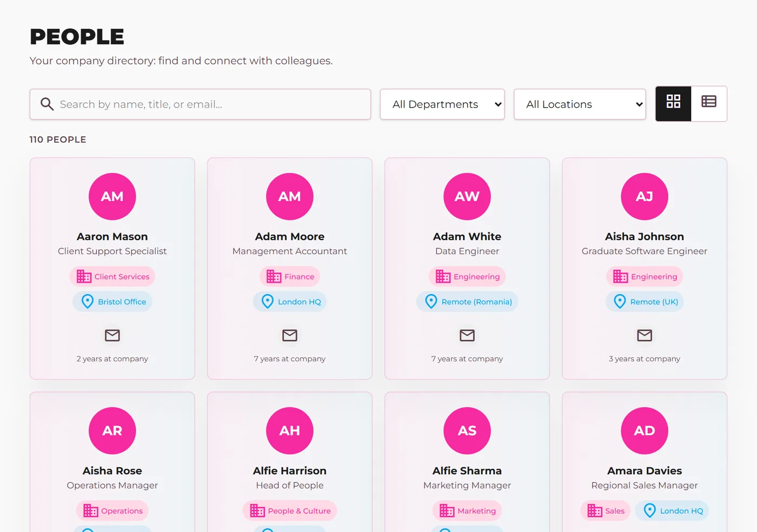757x532 pixels.
Task: Click Adam Moore's AM avatar
Action: (x=290, y=196)
